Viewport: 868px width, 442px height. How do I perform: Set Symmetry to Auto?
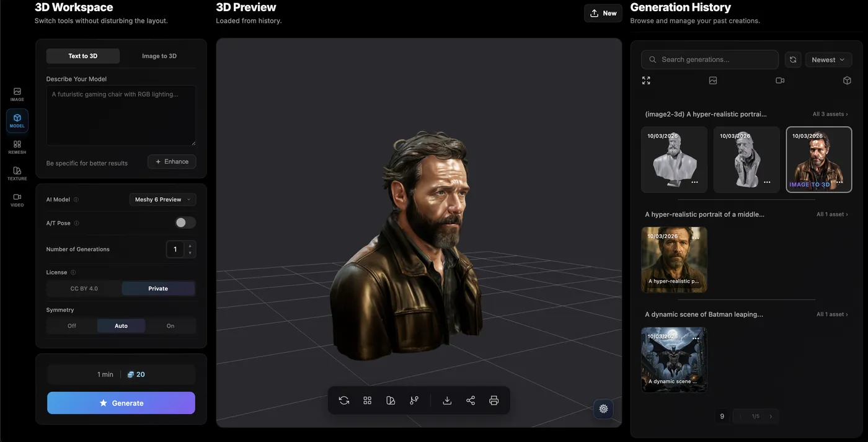tap(121, 325)
